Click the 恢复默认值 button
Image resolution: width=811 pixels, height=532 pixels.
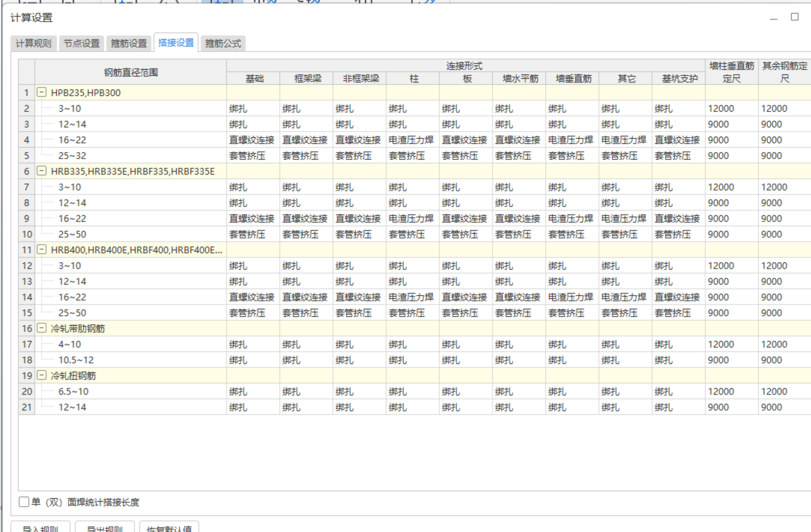tap(169, 527)
